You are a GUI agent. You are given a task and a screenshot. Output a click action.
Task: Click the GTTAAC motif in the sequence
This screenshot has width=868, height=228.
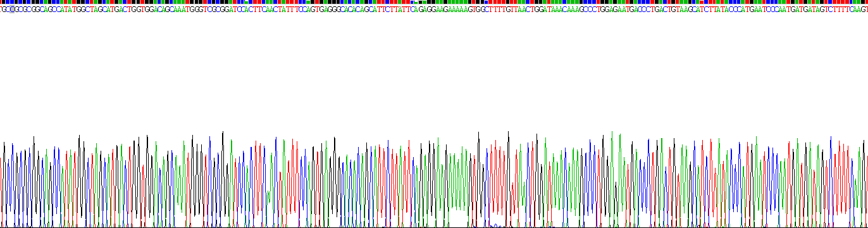coord(518,9)
